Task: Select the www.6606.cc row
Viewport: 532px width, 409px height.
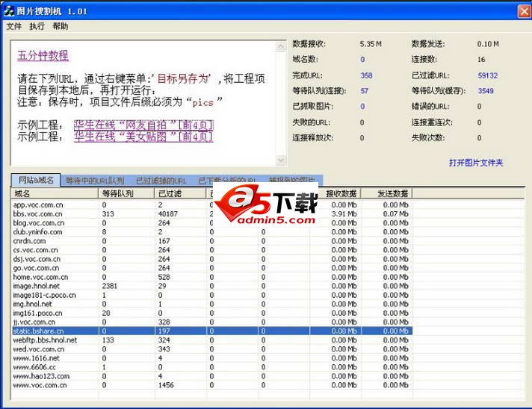Action: click(211, 367)
